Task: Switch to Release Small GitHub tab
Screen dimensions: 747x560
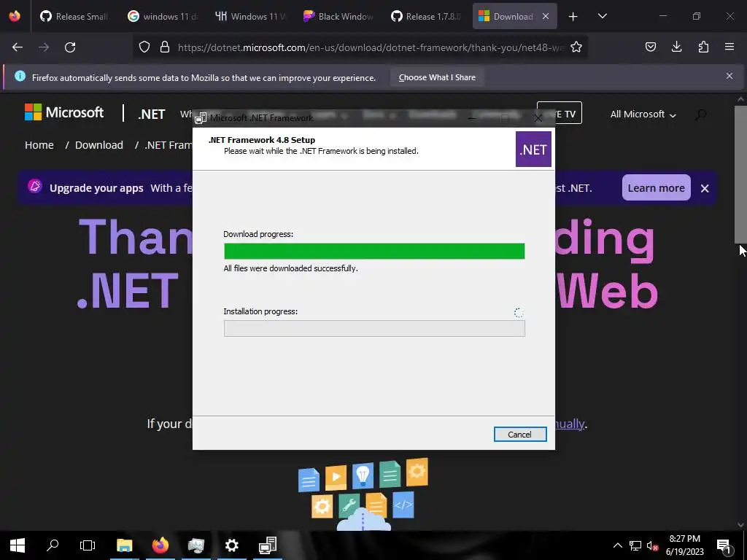Action: [x=74, y=16]
